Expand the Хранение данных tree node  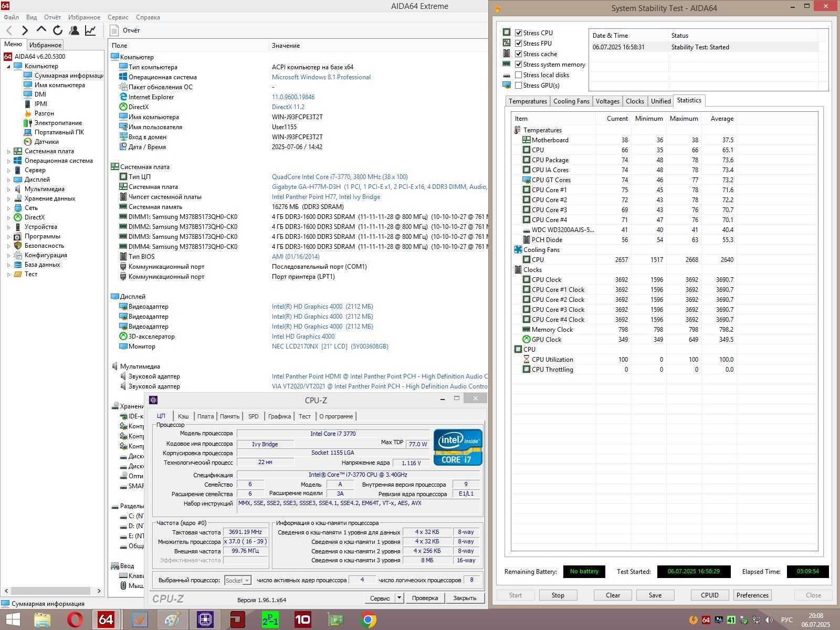click(x=8, y=198)
